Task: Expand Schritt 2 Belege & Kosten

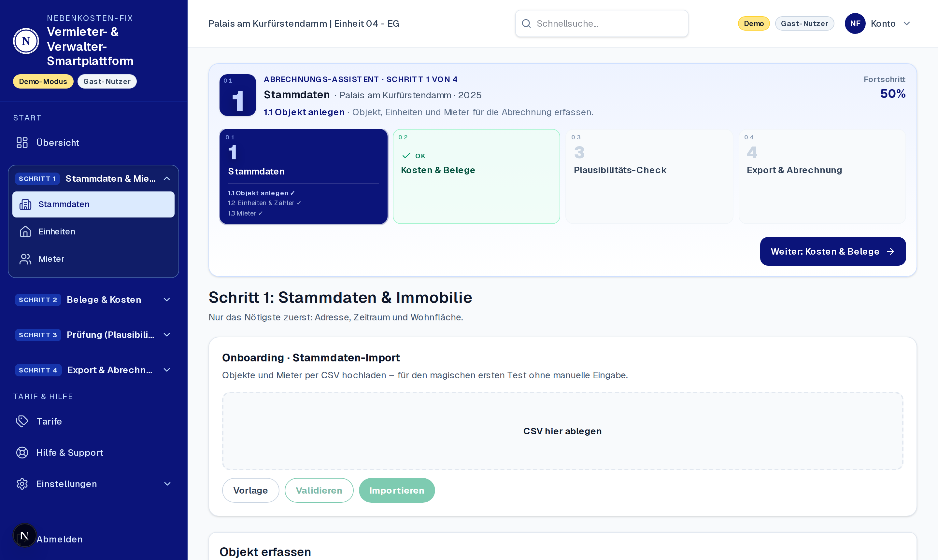Action: pos(166,300)
